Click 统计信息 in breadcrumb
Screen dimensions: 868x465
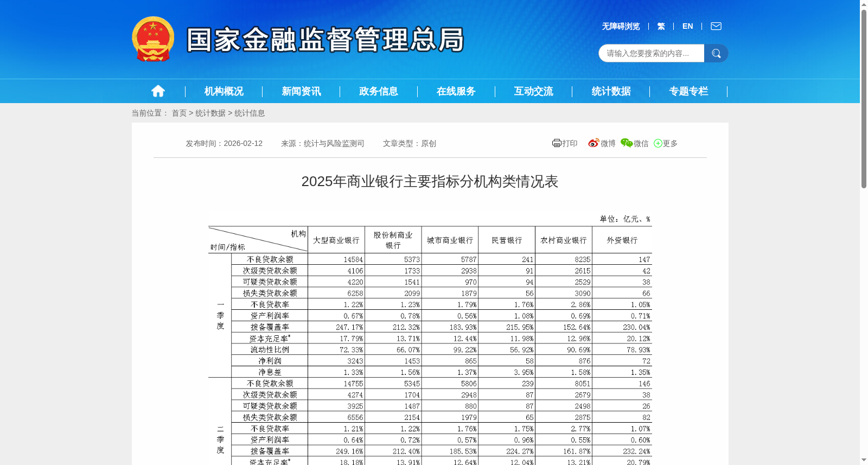pyautogui.click(x=250, y=113)
